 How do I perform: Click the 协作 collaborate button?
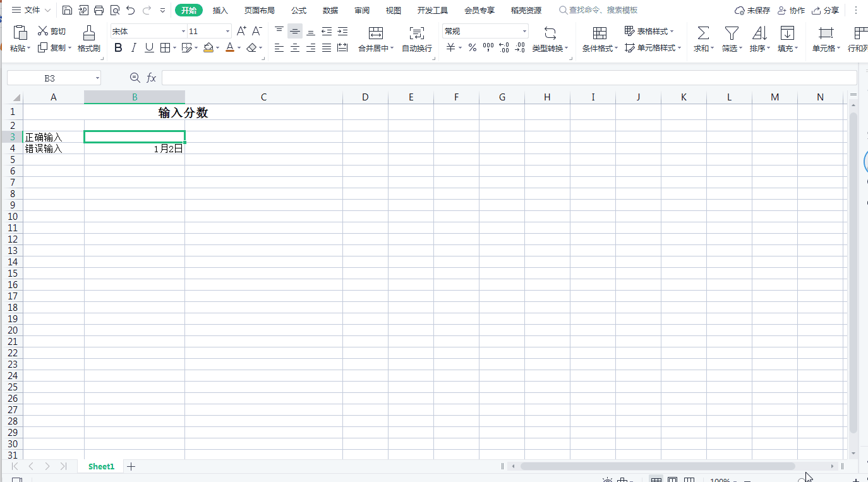click(x=792, y=10)
